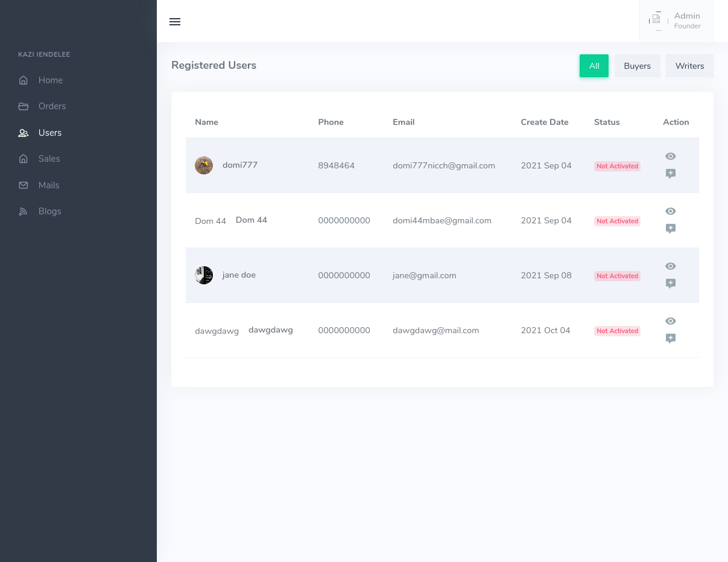The image size is (728, 562).
Task: Filter users by Writers
Action: [x=689, y=66]
